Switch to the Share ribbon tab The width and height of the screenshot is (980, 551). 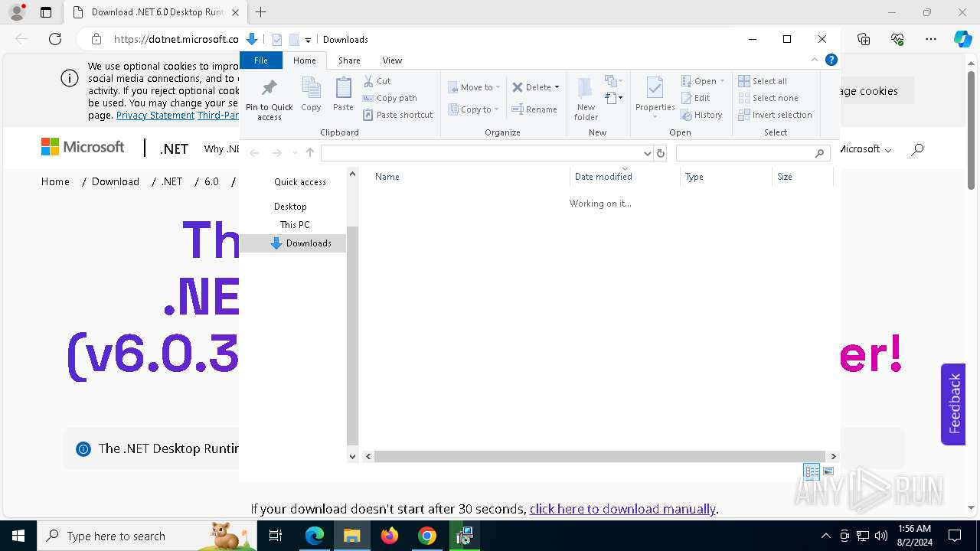click(349, 60)
